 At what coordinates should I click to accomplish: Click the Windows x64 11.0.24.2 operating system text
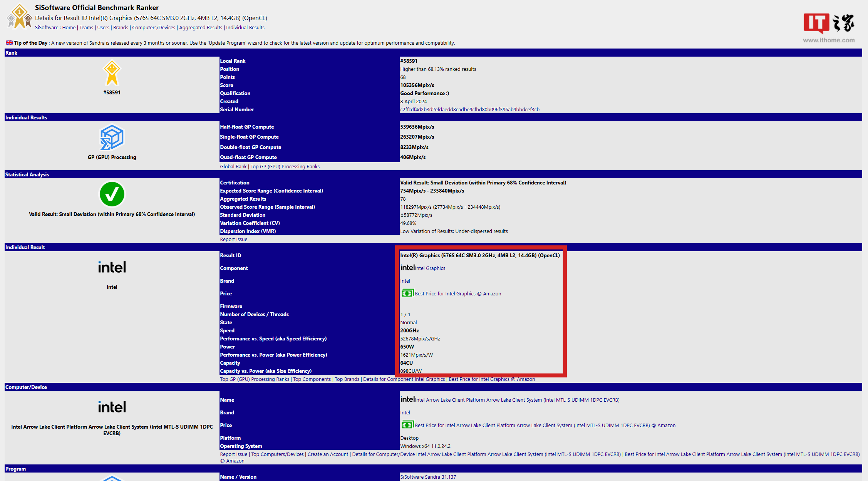(x=425, y=446)
